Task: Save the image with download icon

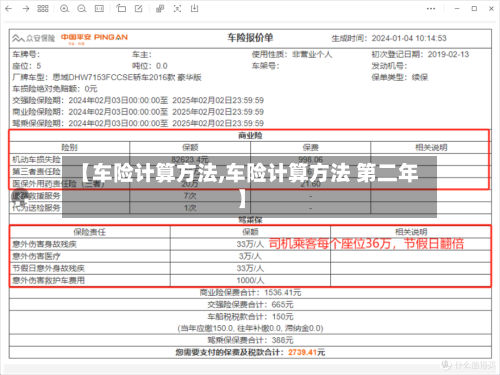Action: point(195,9)
